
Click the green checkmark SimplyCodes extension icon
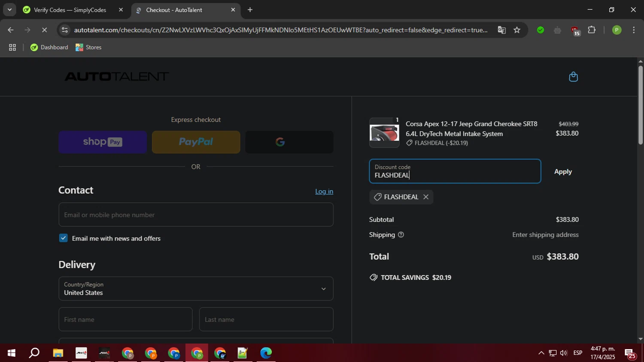pyautogui.click(x=541, y=30)
